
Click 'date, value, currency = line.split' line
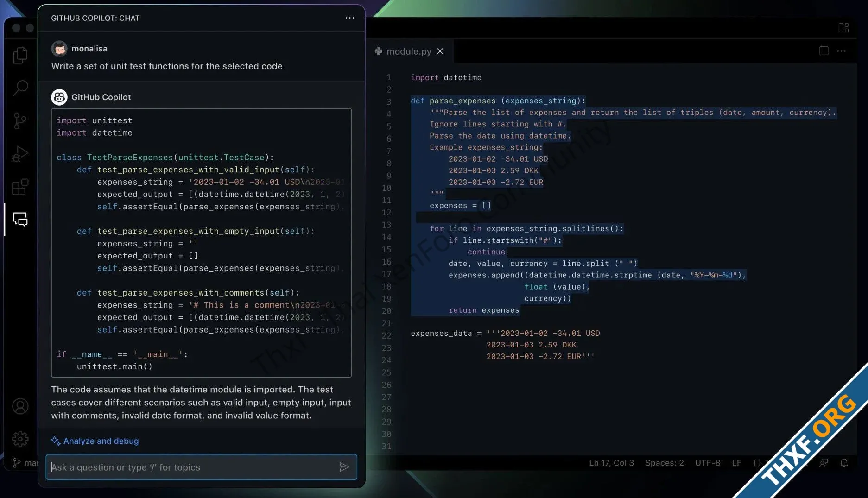point(543,263)
